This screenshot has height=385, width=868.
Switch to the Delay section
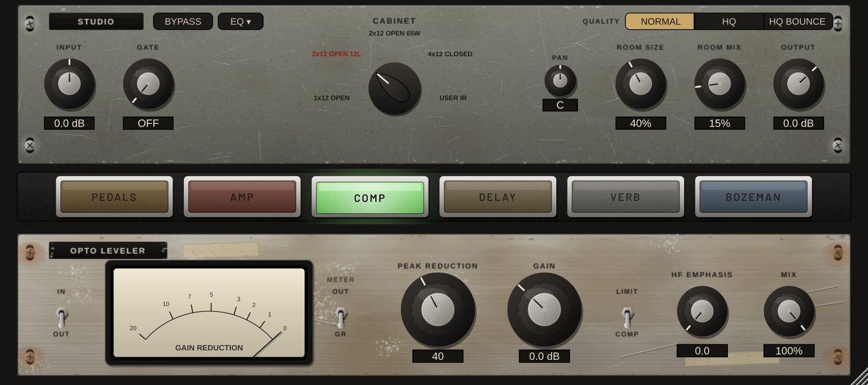click(x=497, y=197)
